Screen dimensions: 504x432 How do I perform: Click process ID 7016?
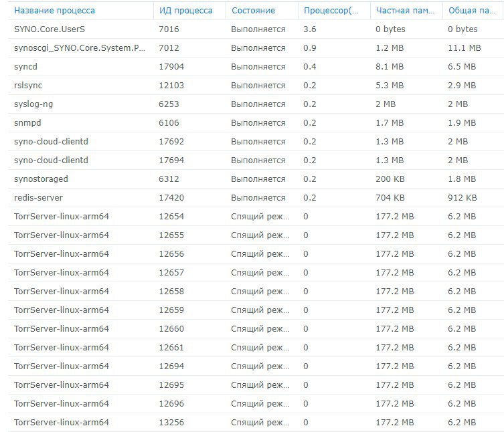pos(169,29)
